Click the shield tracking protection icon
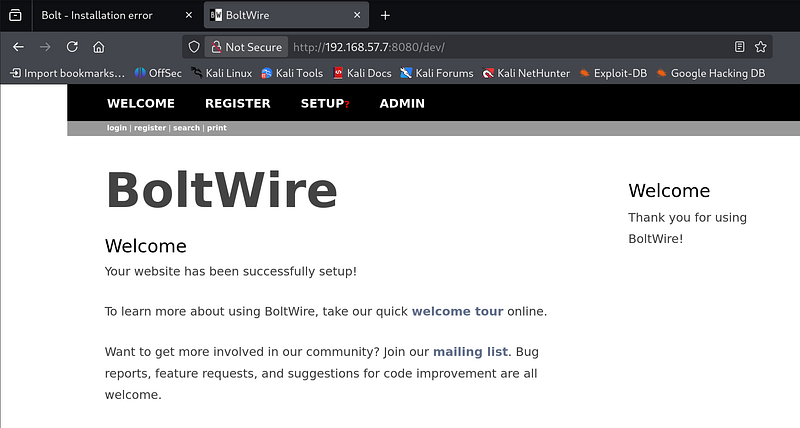Image resolution: width=800 pixels, height=428 pixels. [x=194, y=47]
